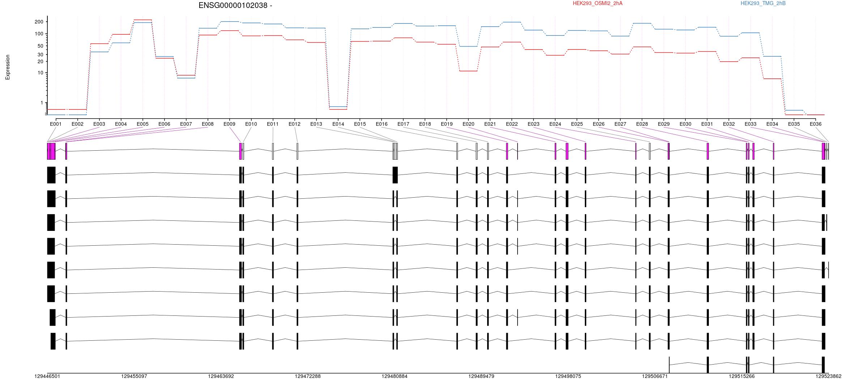The image size is (868, 383).
Task: Click exon label E025
Action: coord(577,124)
